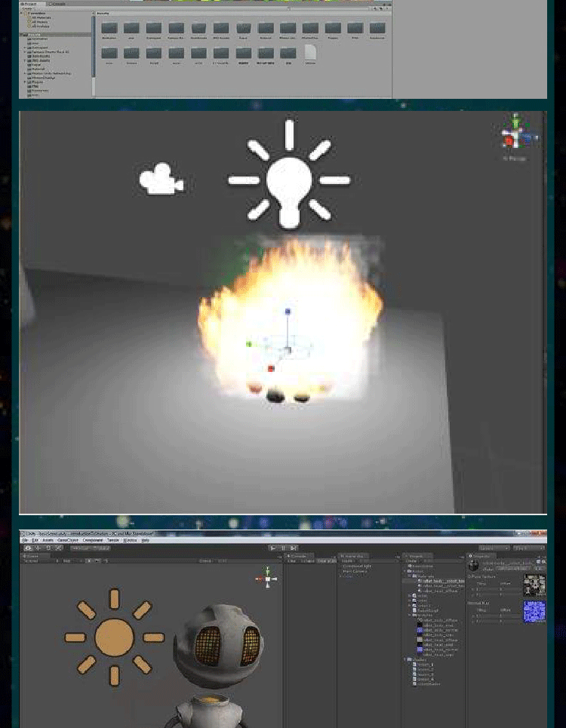Open the Shader dropdown in Inspector
The width and height of the screenshot is (566, 728).
pyautogui.click(x=513, y=569)
